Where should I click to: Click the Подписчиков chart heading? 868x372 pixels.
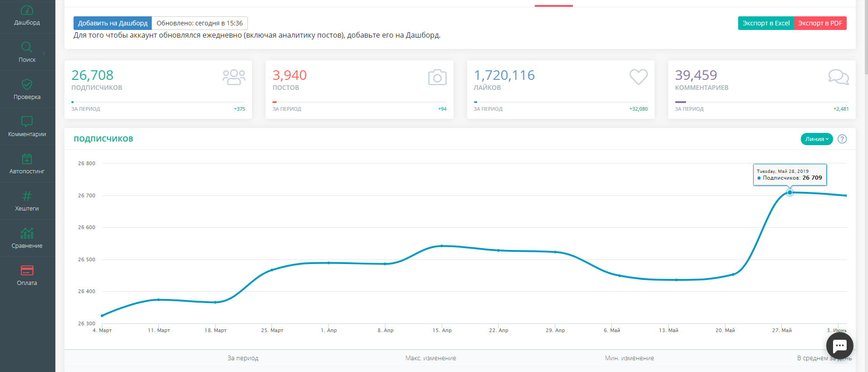click(104, 139)
